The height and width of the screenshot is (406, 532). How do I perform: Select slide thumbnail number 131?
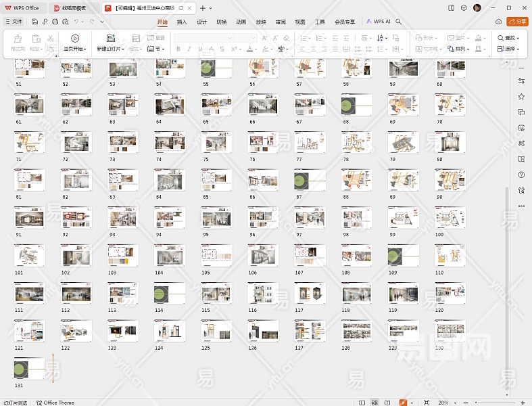(29, 368)
